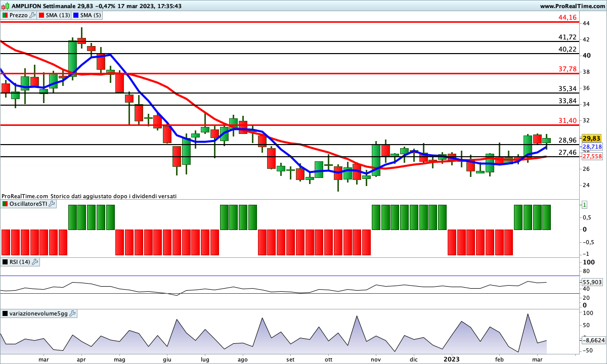Click the 'giu' month label on time axis
The image size is (607, 364).
pyautogui.click(x=167, y=359)
